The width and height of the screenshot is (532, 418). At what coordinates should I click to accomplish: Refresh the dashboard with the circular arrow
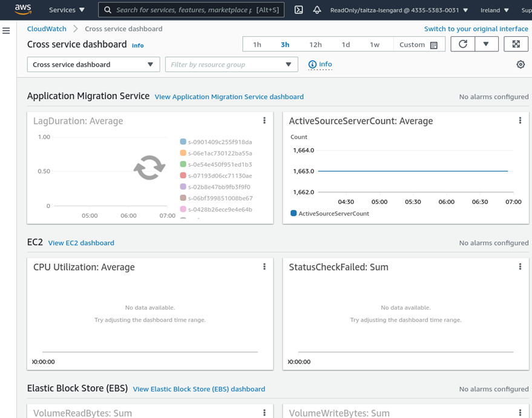coord(462,44)
